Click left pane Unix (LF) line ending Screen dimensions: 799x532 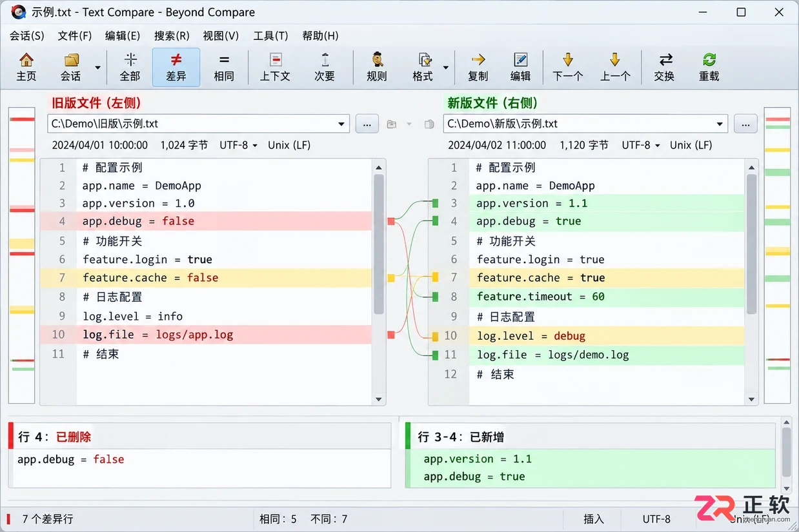click(x=289, y=145)
